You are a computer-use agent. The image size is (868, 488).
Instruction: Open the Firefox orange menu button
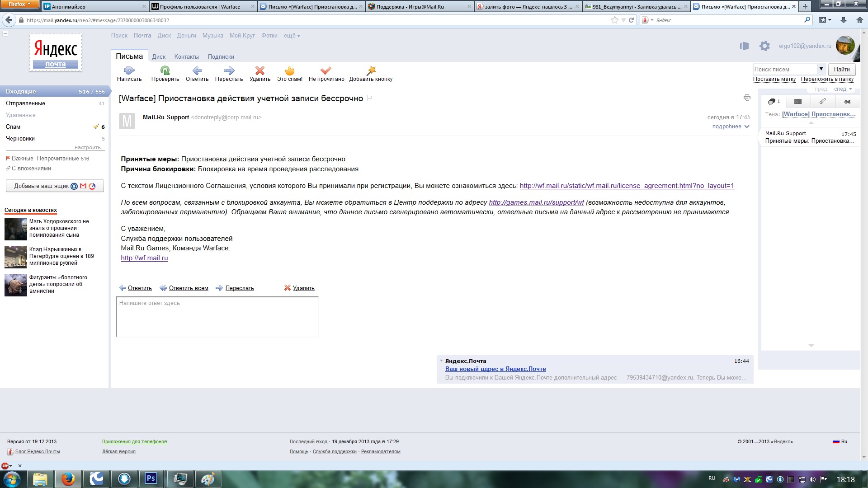pos(19,4)
